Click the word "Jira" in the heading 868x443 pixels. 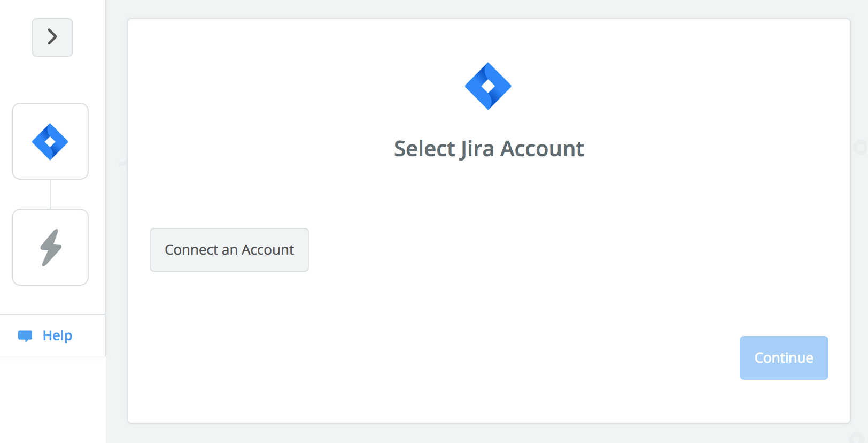point(477,149)
